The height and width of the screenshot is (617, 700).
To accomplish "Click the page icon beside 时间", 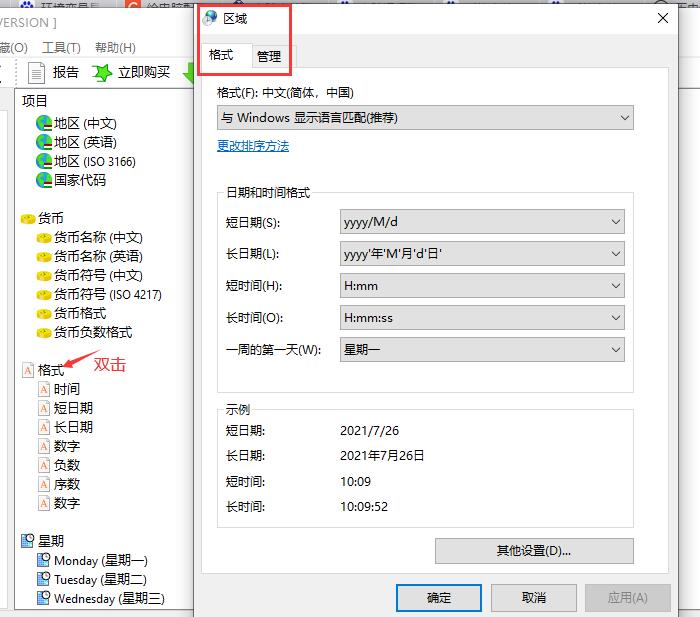I will click(44, 389).
